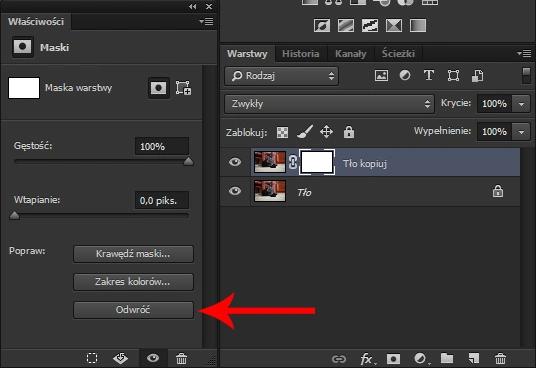This screenshot has height=368, width=536.
Task: Add a vector mask in Właściwości panel
Action: [x=184, y=88]
